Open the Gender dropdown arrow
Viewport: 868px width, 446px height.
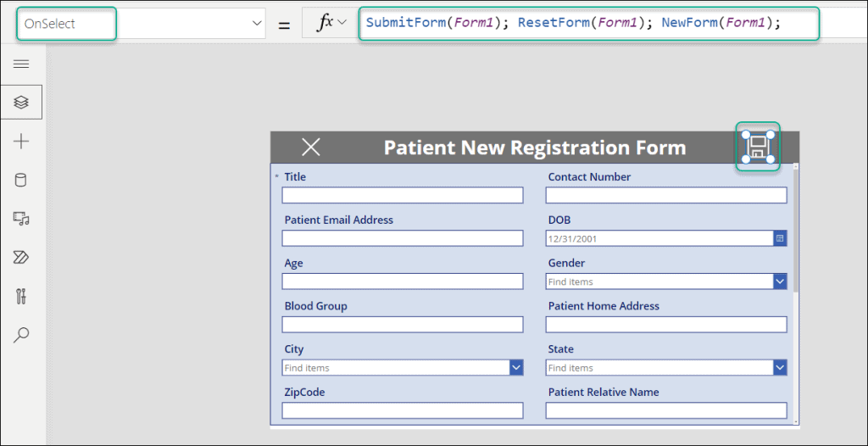[x=780, y=282]
